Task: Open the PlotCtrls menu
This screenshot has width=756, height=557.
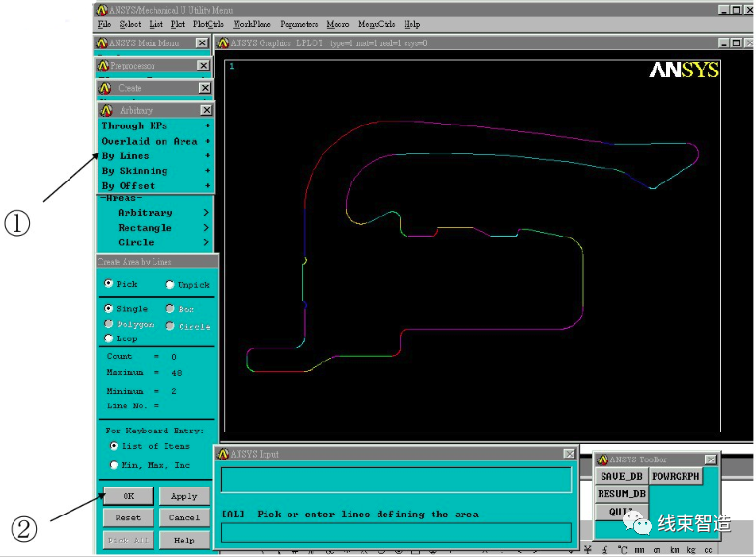Action: [x=209, y=24]
